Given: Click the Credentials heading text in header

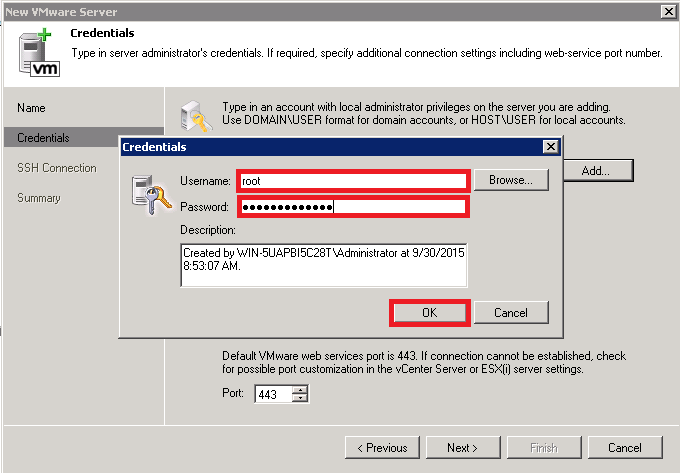Looking at the screenshot, I should point(102,33).
